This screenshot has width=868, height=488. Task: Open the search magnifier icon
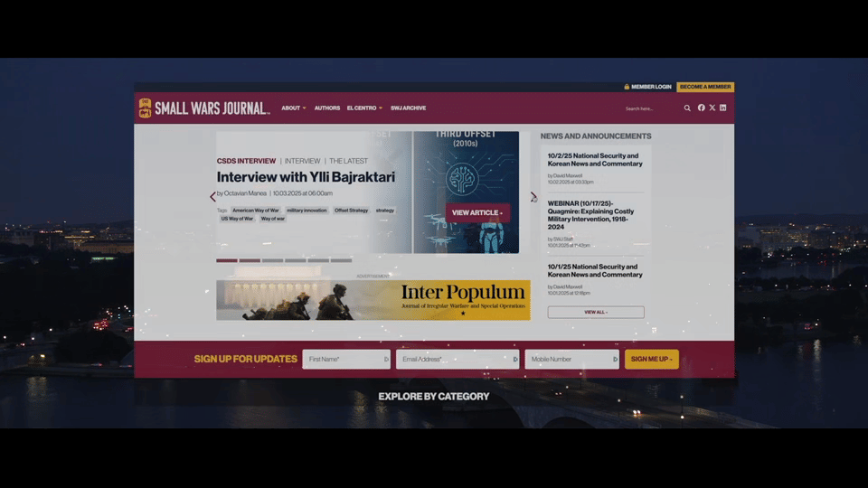tap(687, 108)
